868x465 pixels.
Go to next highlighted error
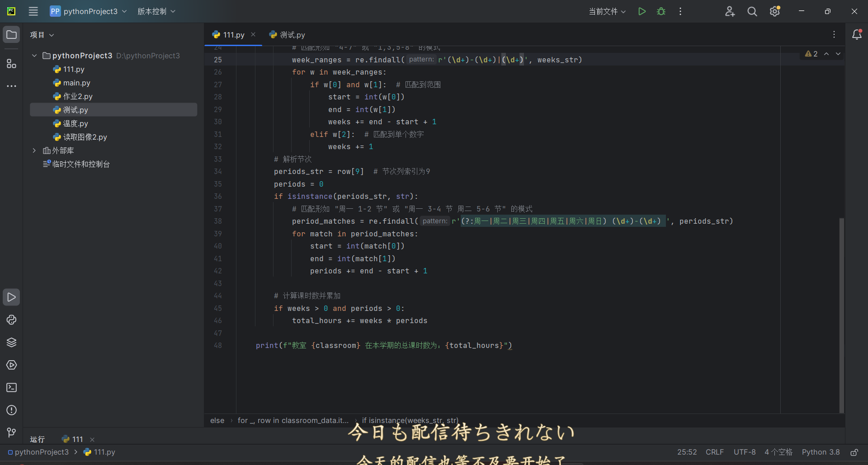coord(838,54)
